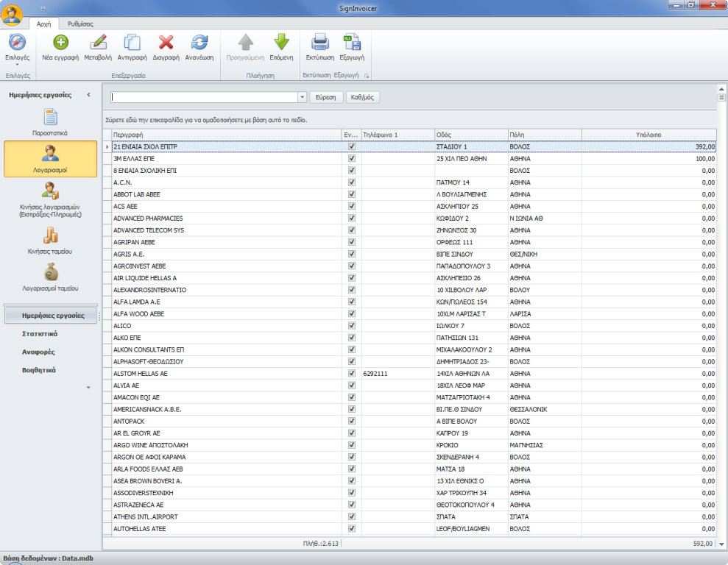728x565 pixels.
Task: Open the Επιλογές dropdown arrow
Action: 17,65
